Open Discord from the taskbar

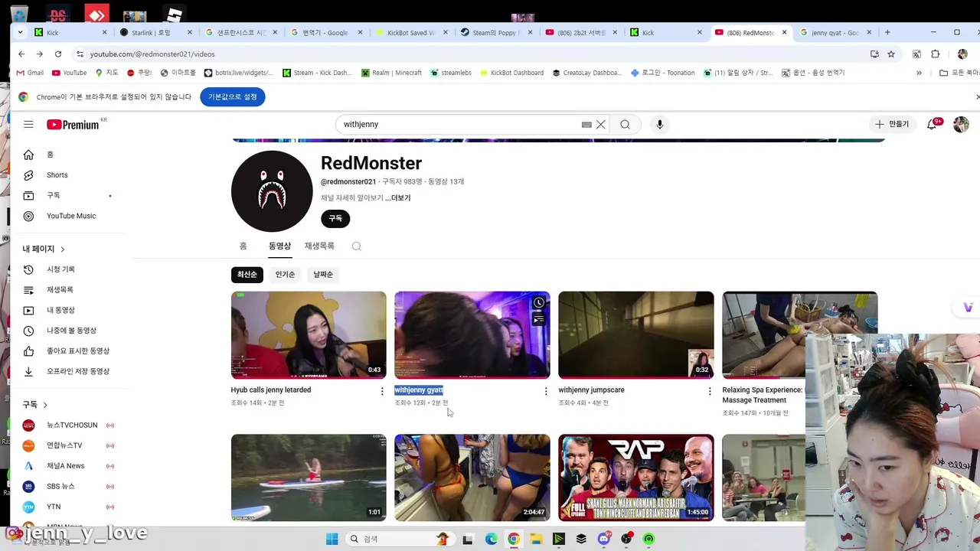(604, 539)
